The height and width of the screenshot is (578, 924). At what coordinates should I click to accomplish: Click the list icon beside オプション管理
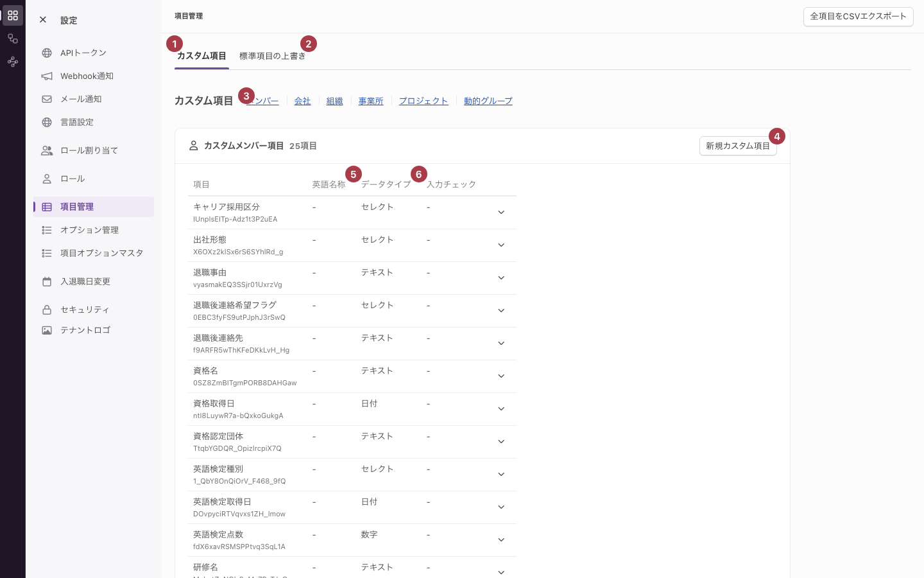coord(47,230)
